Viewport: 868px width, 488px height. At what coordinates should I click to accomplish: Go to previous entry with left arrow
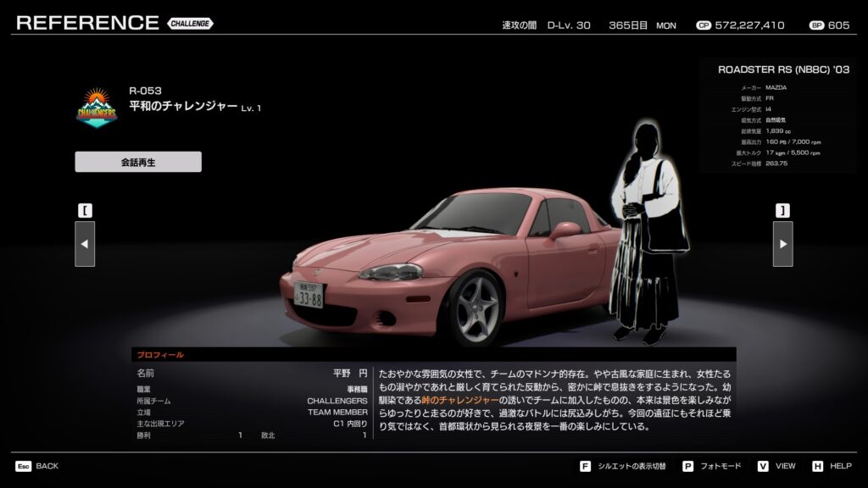click(85, 244)
